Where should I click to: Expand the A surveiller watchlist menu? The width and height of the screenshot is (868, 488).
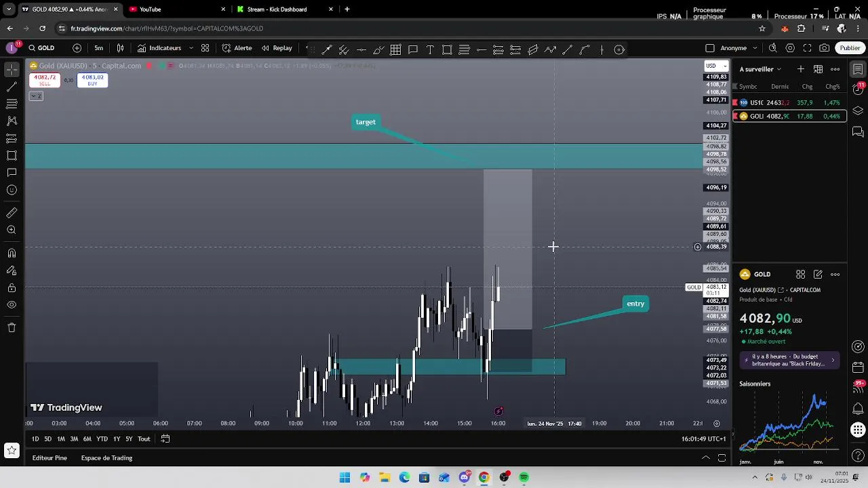(x=760, y=69)
